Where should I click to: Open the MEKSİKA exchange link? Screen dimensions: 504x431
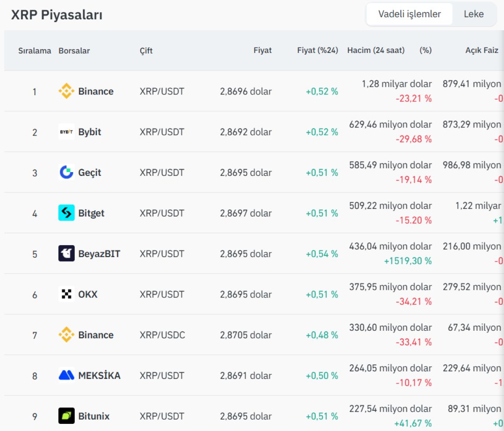pos(99,376)
